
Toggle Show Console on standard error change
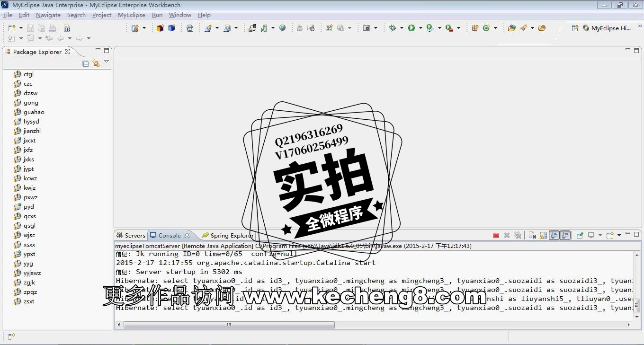pos(565,235)
